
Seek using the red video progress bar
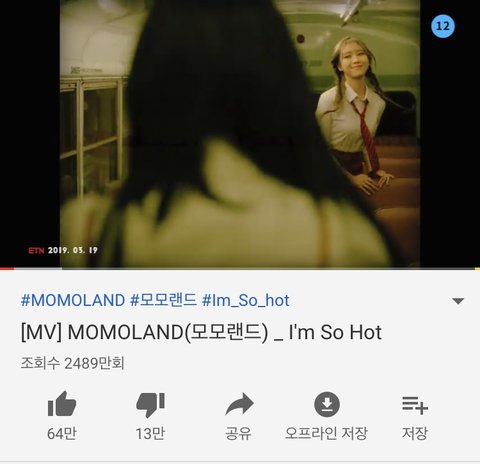pos(240,268)
